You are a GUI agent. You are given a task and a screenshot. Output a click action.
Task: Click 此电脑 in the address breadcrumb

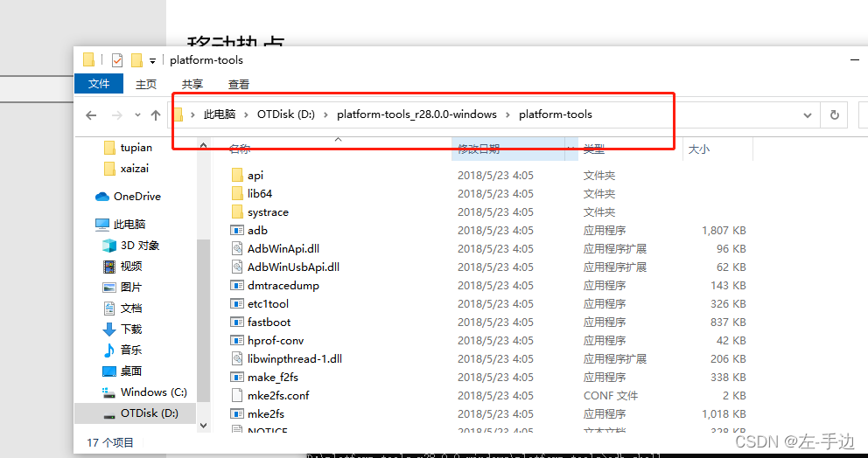pos(220,114)
